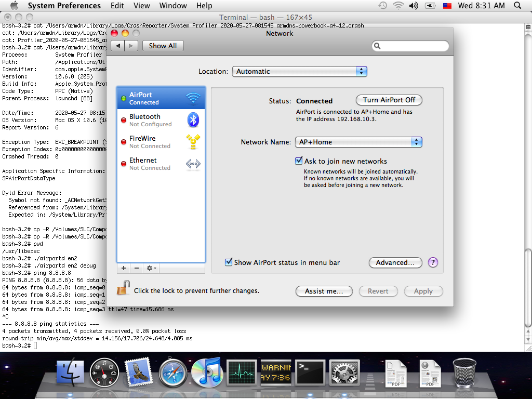The image size is (532, 399).
Task: Go back with the left arrow button
Action: (118, 46)
